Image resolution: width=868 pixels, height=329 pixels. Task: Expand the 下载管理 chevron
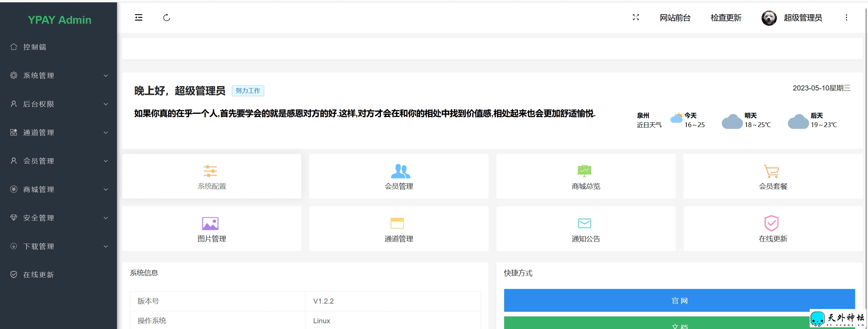[x=106, y=246]
